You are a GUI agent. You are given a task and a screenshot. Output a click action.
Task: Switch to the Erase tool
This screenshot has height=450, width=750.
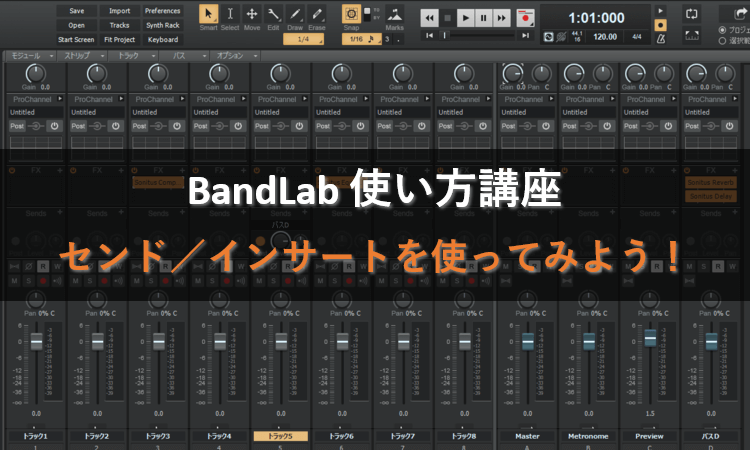[317, 14]
